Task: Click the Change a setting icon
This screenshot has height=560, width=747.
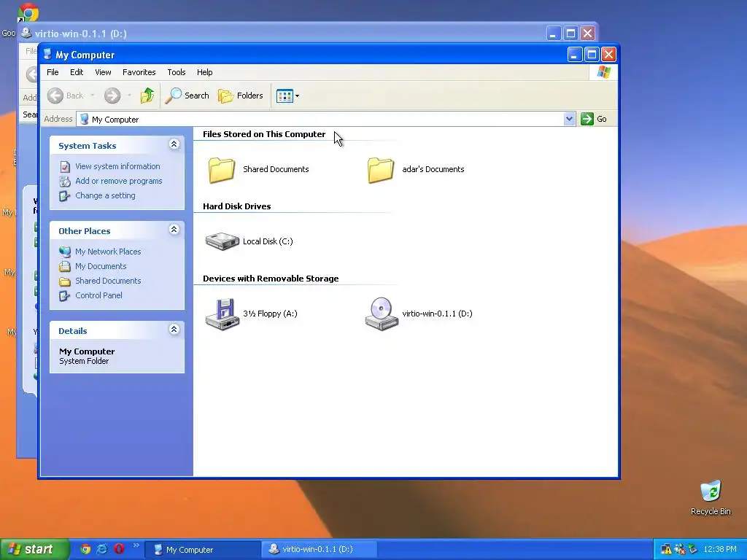Action: [x=65, y=195]
